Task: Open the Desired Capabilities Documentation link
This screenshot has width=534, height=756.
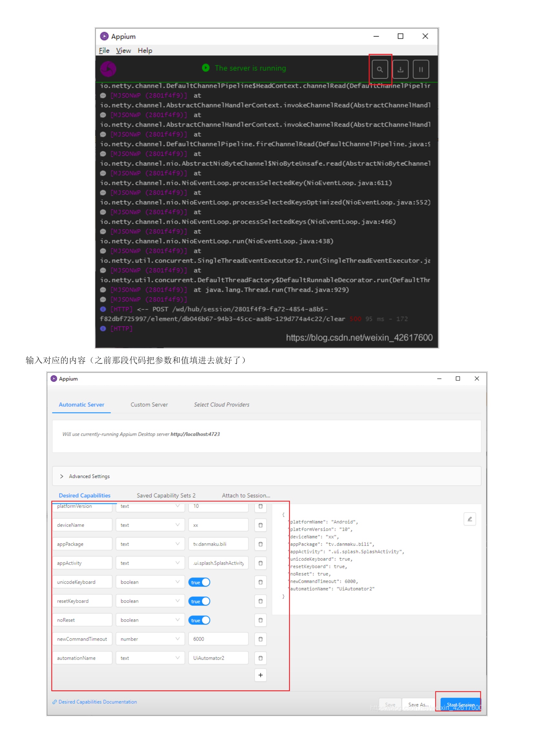Action: pos(97,702)
